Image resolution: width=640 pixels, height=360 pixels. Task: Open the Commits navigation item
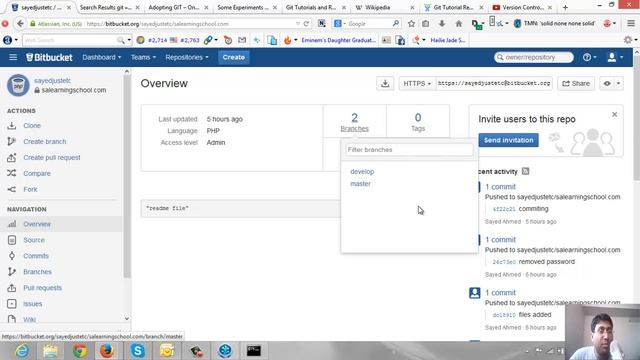tap(36, 256)
